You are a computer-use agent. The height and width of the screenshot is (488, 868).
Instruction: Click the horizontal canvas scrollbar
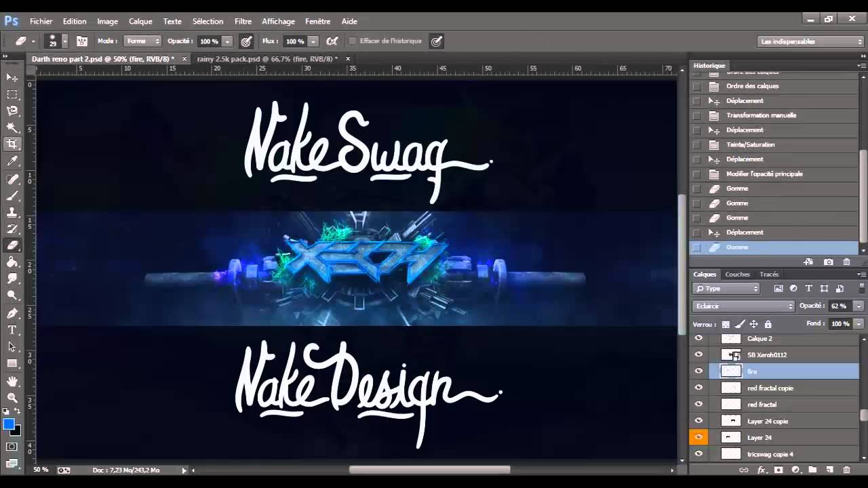[430, 470]
